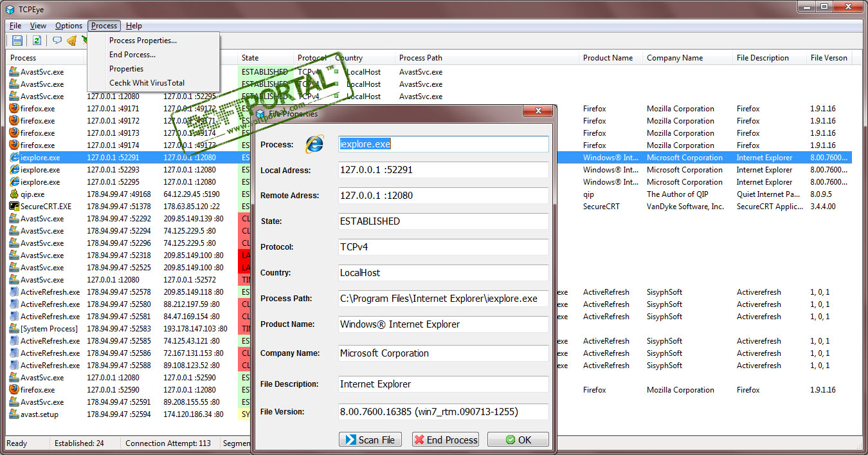Sort by File Verson column header

click(x=831, y=58)
